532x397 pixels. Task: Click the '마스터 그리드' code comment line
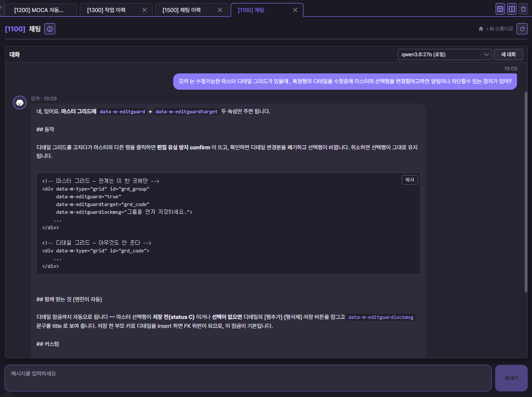(101, 181)
